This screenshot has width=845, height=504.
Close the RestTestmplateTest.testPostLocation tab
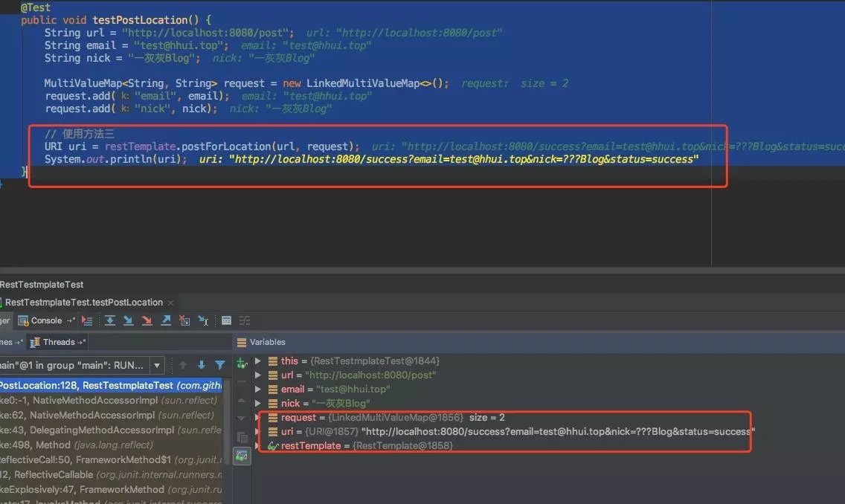pyautogui.click(x=171, y=303)
